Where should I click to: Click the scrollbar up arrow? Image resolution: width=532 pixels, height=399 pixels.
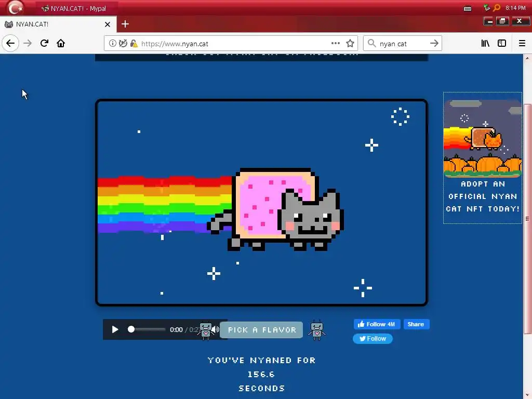click(x=527, y=58)
